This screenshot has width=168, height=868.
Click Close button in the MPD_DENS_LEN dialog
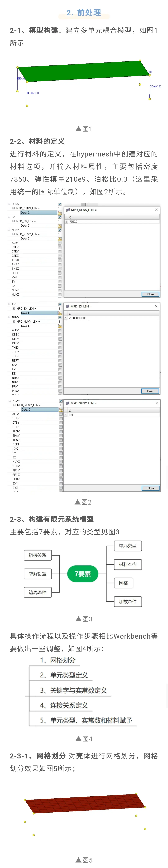[150, 294]
